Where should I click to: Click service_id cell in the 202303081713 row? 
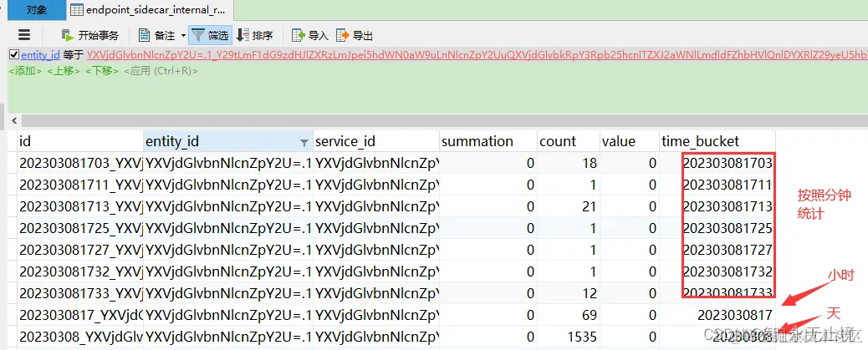376,207
